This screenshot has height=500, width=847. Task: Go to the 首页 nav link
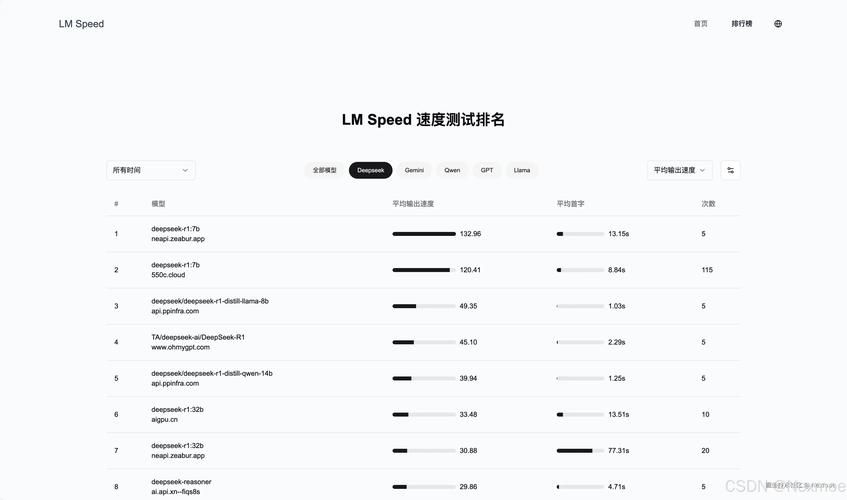(x=701, y=24)
